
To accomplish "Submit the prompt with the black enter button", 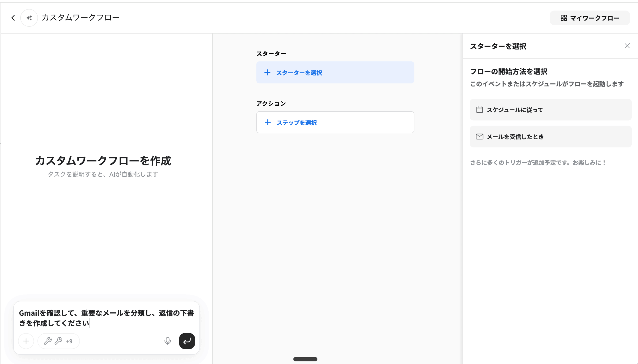I will pyautogui.click(x=187, y=341).
